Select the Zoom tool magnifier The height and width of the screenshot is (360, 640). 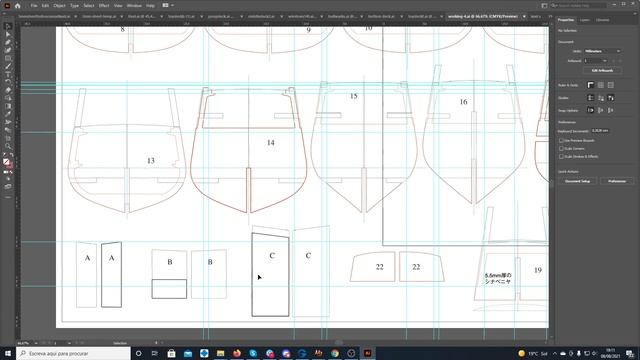[x=8, y=146]
